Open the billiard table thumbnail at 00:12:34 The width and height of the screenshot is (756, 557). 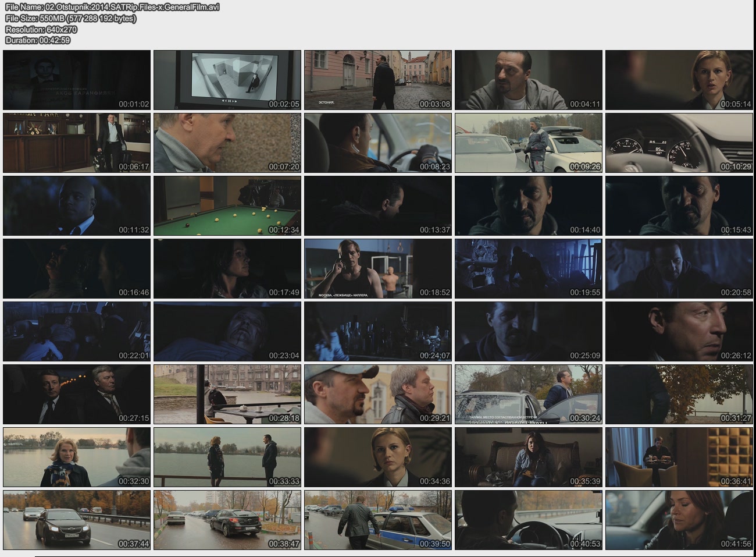[227, 205]
